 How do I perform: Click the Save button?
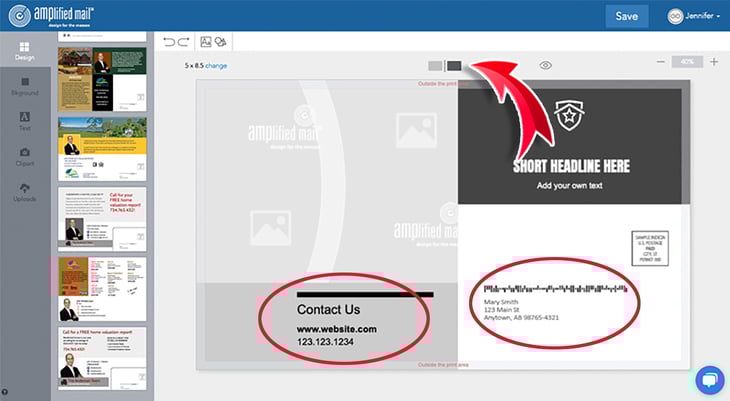click(x=626, y=16)
